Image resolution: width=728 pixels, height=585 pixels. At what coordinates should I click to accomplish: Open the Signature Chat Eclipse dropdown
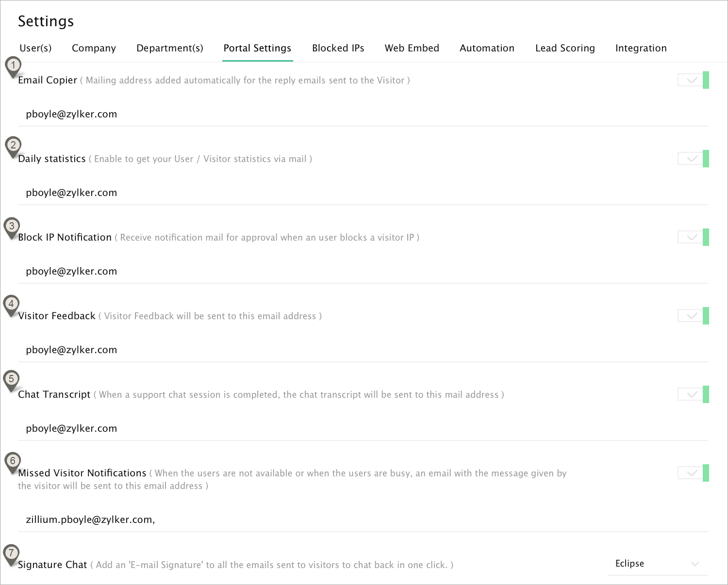(657, 564)
